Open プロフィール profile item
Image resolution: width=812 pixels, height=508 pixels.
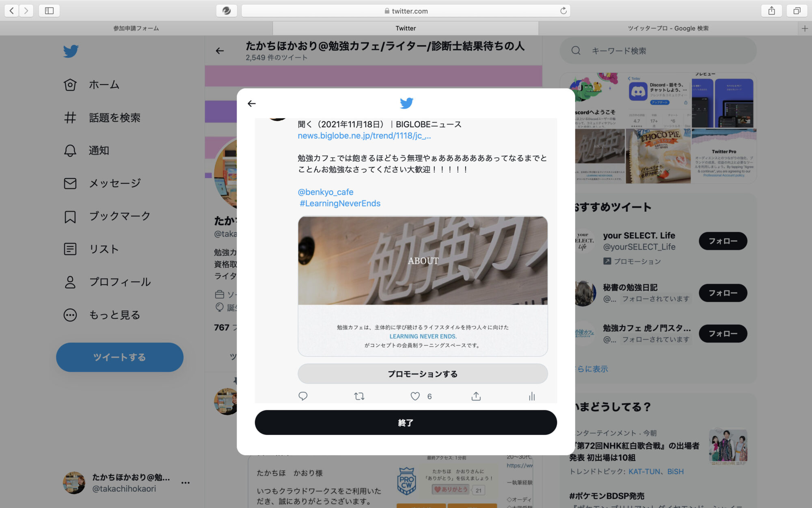(x=107, y=282)
